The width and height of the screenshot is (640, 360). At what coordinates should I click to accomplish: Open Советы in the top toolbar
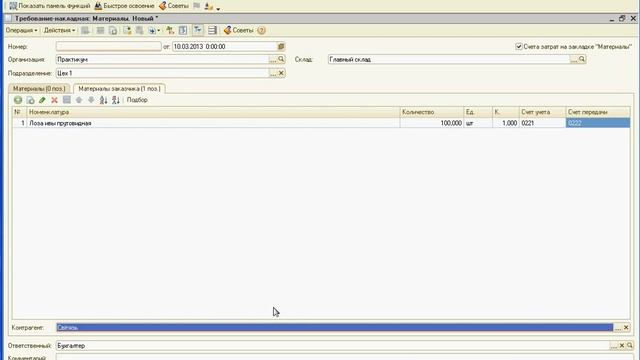coord(174,6)
